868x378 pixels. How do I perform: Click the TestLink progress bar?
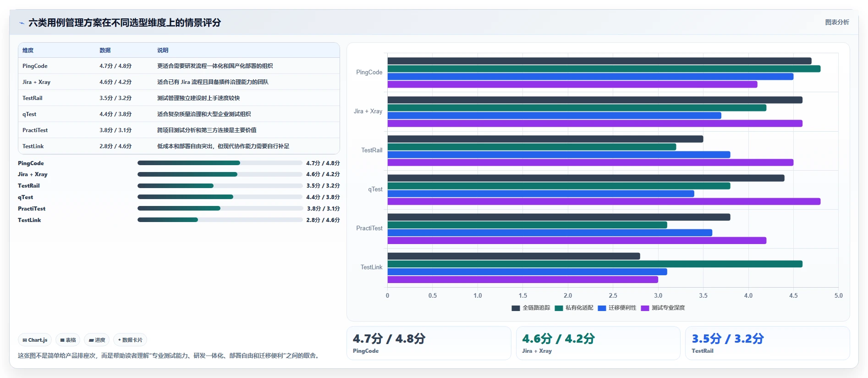click(x=220, y=220)
